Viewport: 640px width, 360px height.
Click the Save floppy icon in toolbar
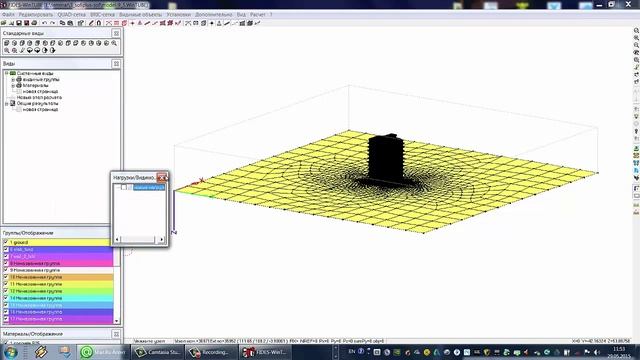coord(19,23)
